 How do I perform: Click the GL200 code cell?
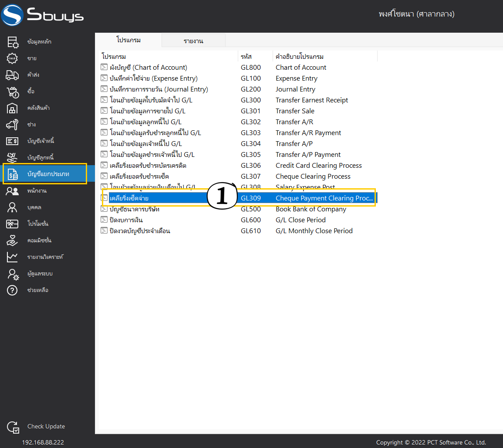[x=251, y=89]
